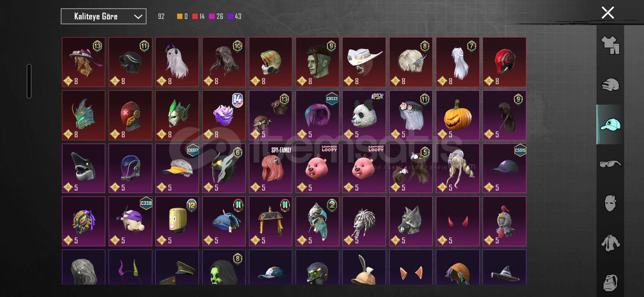Open the face mask category icon
644x297 pixels.
pyautogui.click(x=610, y=203)
